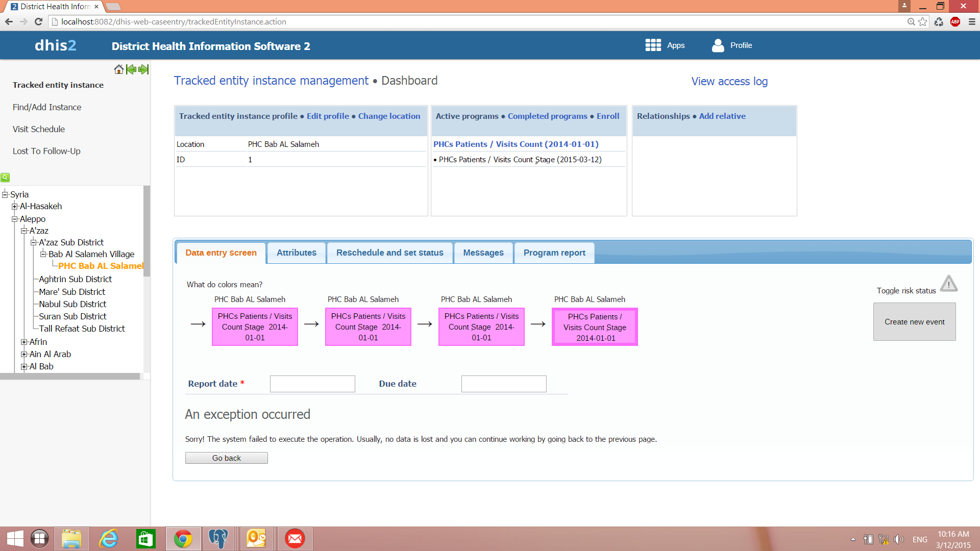Click the home icon in the sidebar
The image size is (980, 551).
[x=118, y=69]
